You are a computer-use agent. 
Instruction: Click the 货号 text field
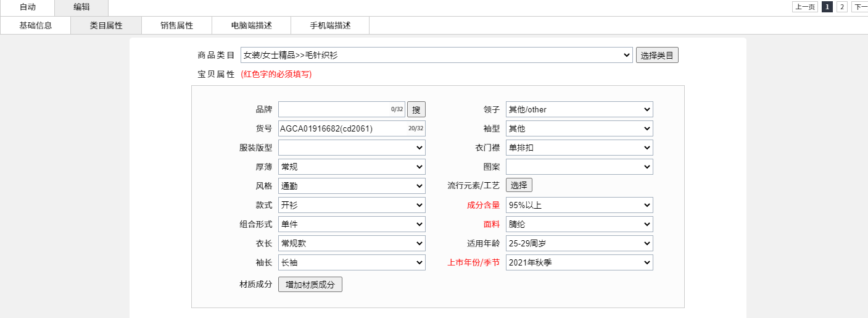(342, 129)
